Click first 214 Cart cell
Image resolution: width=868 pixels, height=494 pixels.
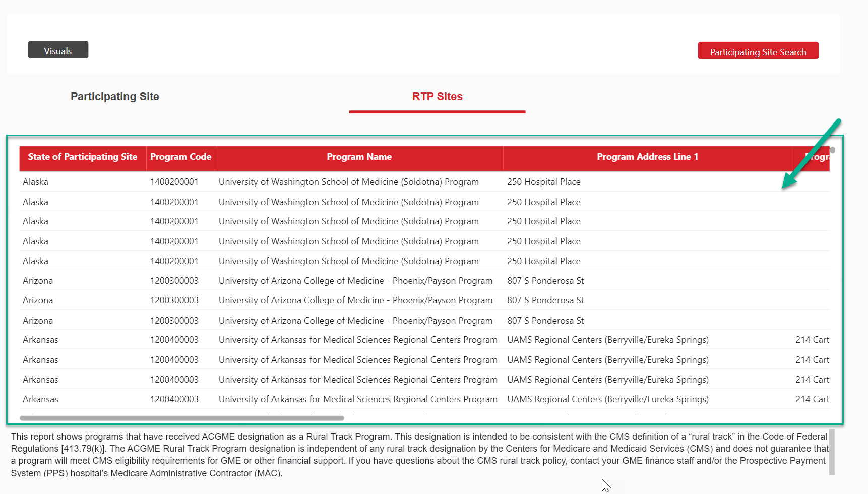click(x=812, y=340)
